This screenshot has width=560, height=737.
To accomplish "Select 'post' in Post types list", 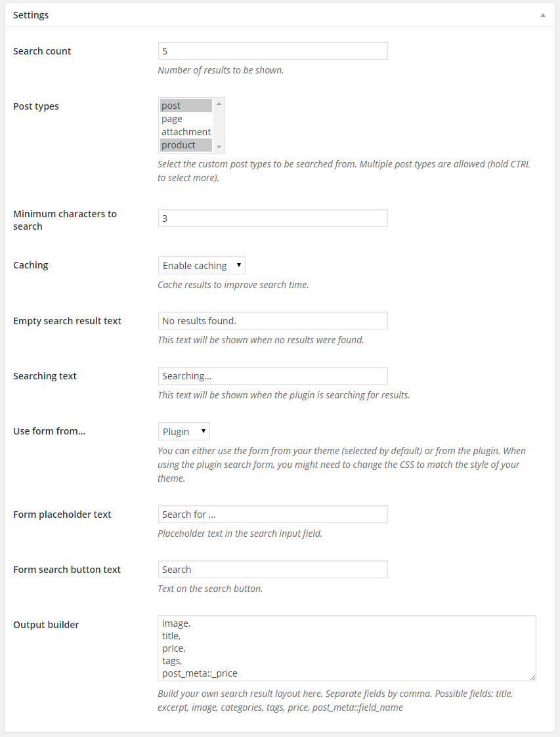I will (186, 106).
